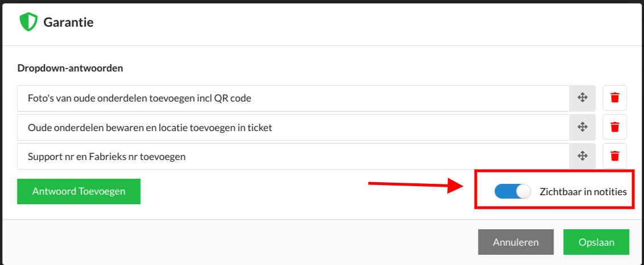The image size is (644, 265).
Task: Click into the "Support nr en Fabrieks nr toevoegen" field
Action: tap(293, 156)
